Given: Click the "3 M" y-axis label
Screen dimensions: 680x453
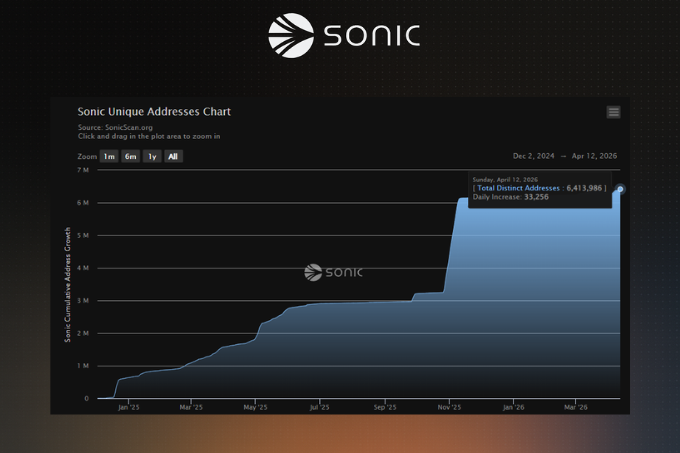Looking at the screenshot, I should [83, 300].
